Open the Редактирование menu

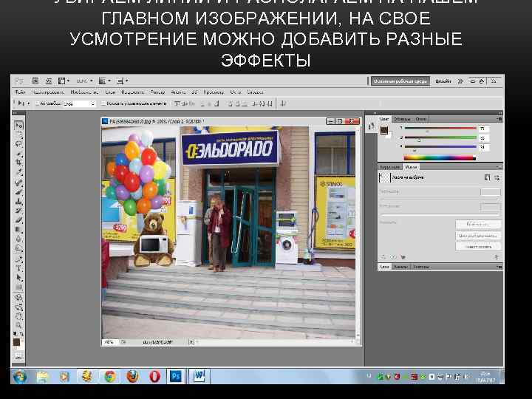coord(48,92)
